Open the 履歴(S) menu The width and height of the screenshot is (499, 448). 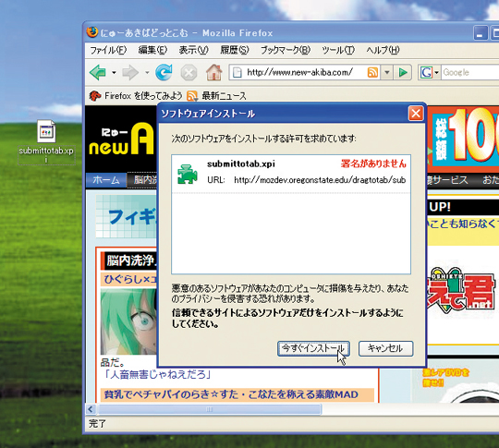click(x=235, y=50)
